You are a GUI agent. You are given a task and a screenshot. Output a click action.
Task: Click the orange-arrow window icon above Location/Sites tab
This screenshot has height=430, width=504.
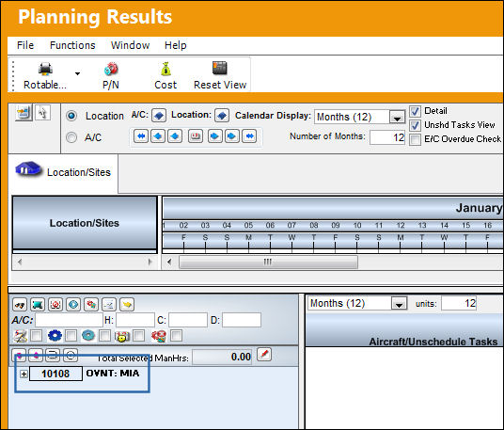(x=24, y=113)
